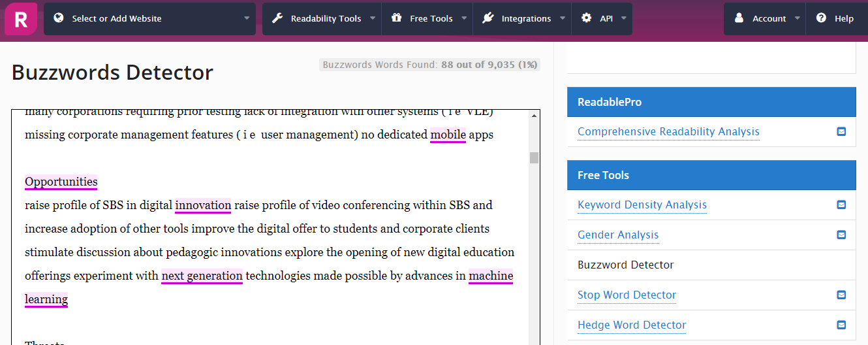868x345 pixels.
Task: Click the icon beside Comprehensive Readability Analysis
Action: point(841,131)
